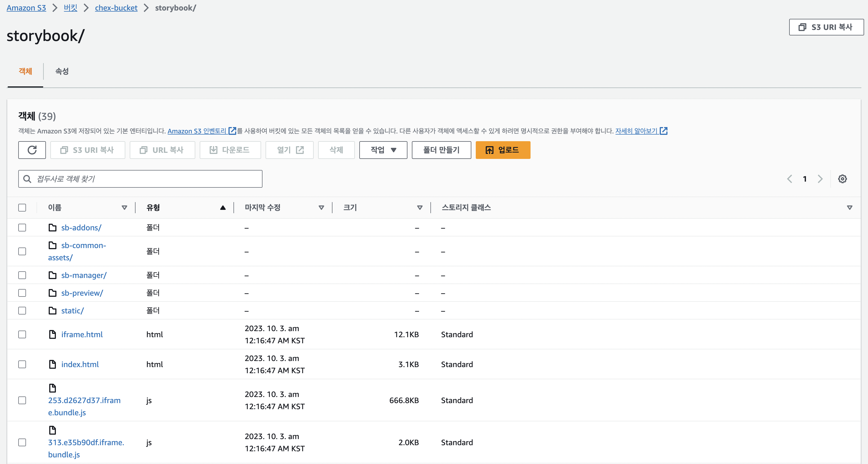This screenshot has height=464, width=868.
Task: Go to previous page of objects
Action: 789,179
